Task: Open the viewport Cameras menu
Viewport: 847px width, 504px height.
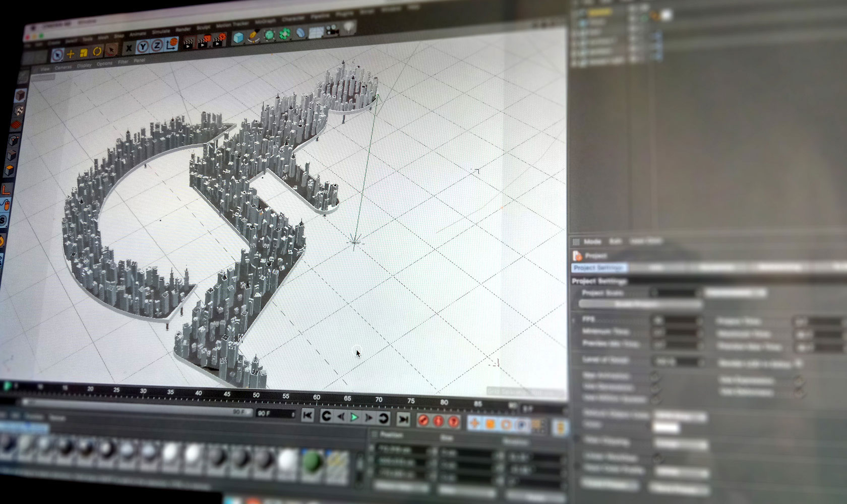Action: (63, 67)
